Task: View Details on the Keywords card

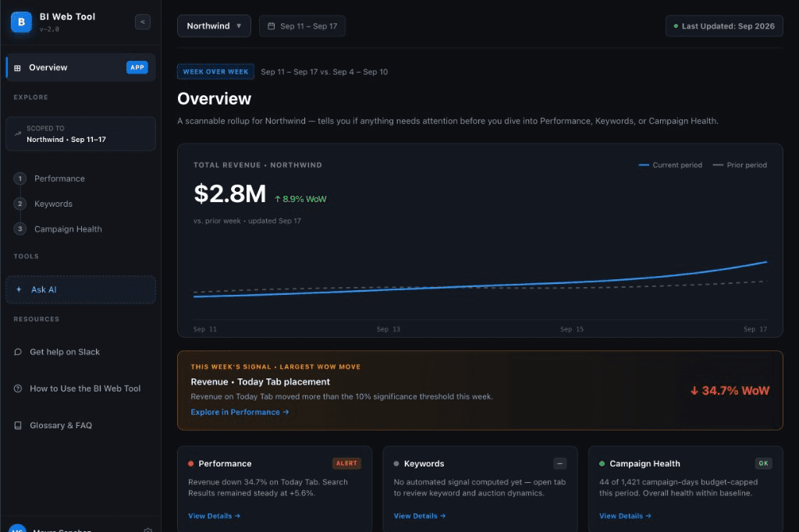Action: click(x=419, y=516)
